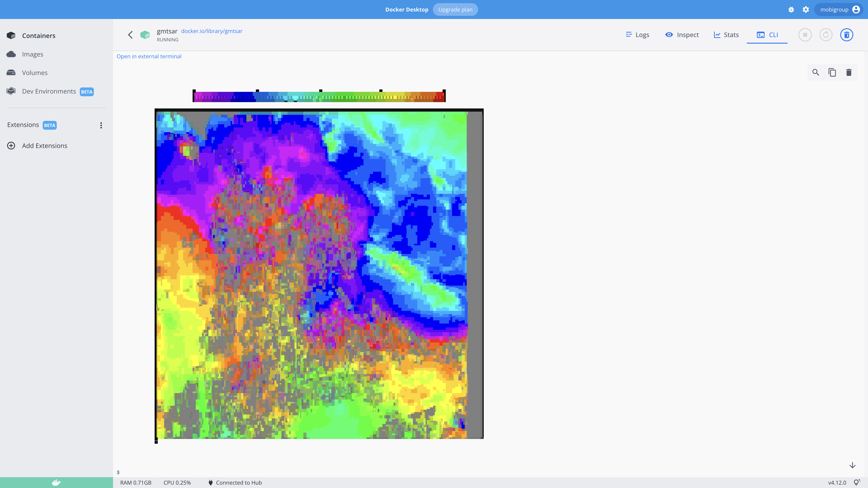Select Images in the sidebar
This screenshot has height=488, width=868.
[32, 54]
